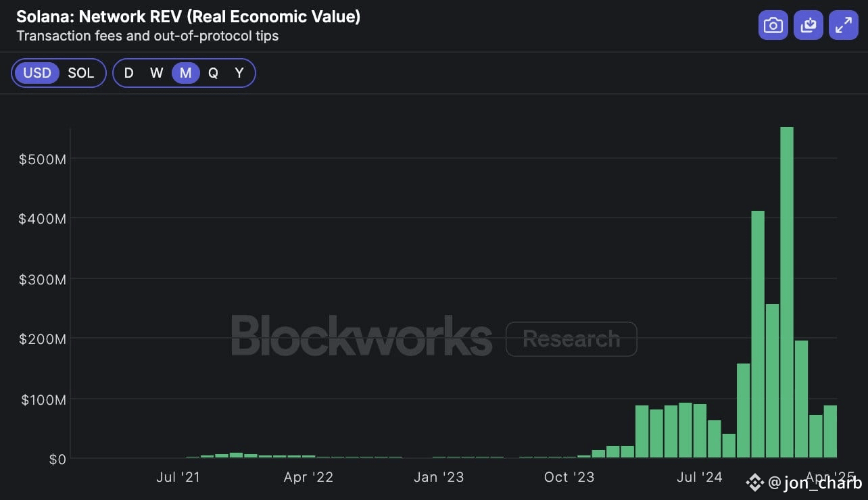Click the '$500M' y-axis label
This screenshot has height=500, width=868.
(43, 158)
